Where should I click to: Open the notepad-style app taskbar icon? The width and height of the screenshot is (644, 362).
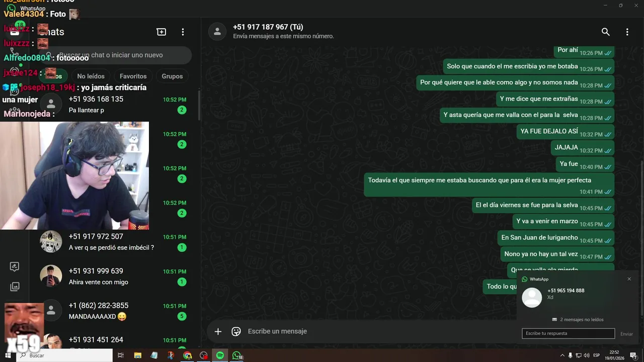[154, 355]
